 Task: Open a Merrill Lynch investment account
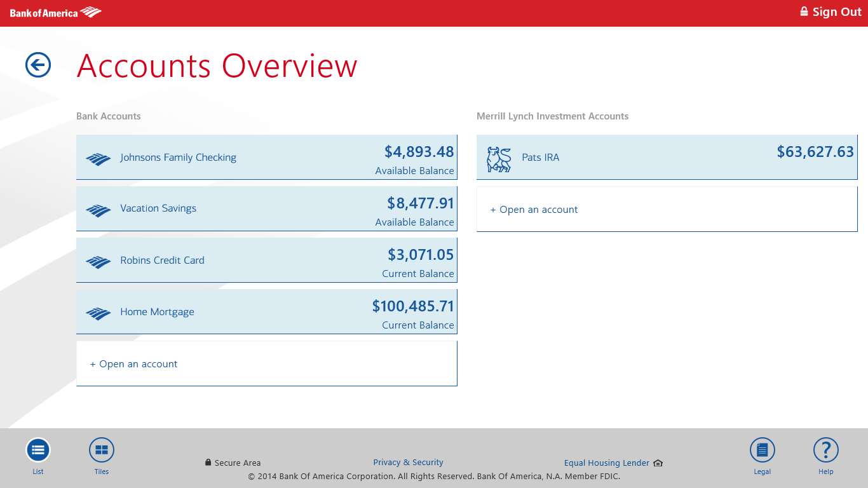tap(534, 209)
